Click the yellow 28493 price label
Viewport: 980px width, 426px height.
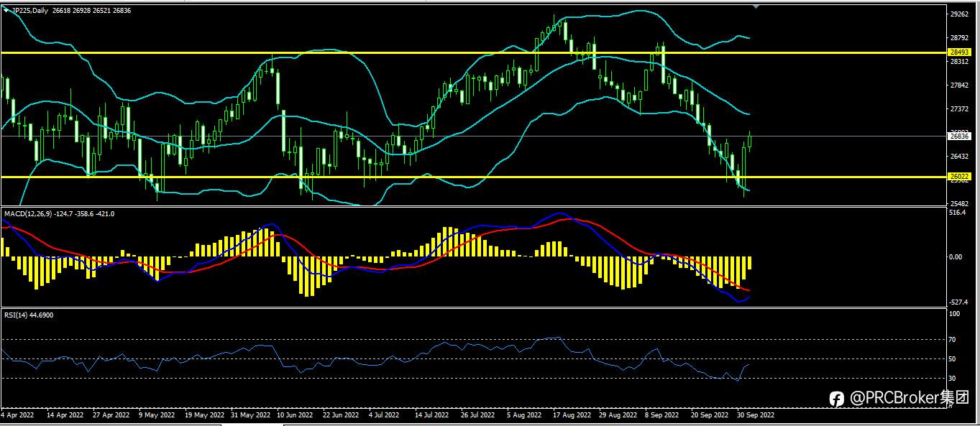point(960,52)
